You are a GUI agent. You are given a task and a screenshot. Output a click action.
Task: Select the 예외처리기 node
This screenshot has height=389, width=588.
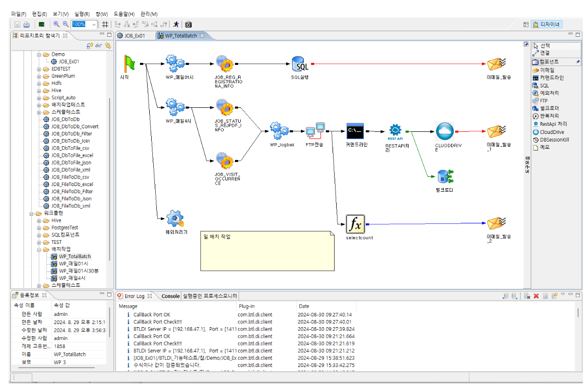click(x=175, y=218)
